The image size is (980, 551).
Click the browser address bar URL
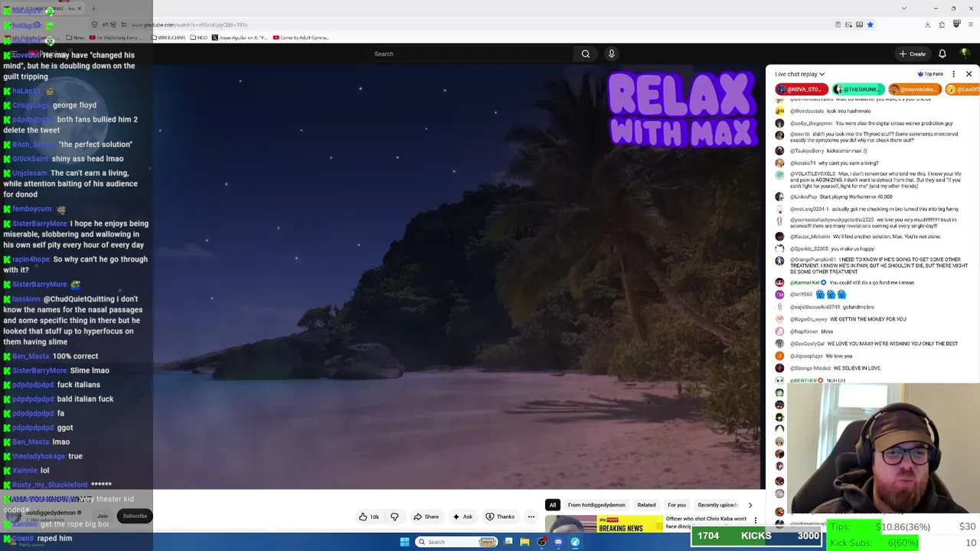(x=189, y=24)
